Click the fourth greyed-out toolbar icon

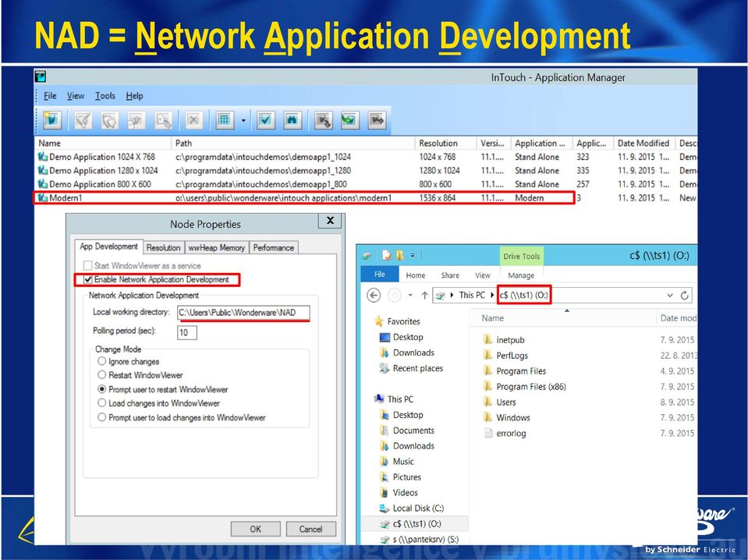[136, 120]
